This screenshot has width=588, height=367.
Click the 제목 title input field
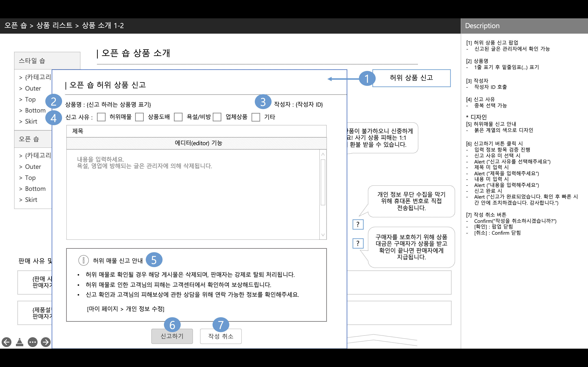(196, 131)
